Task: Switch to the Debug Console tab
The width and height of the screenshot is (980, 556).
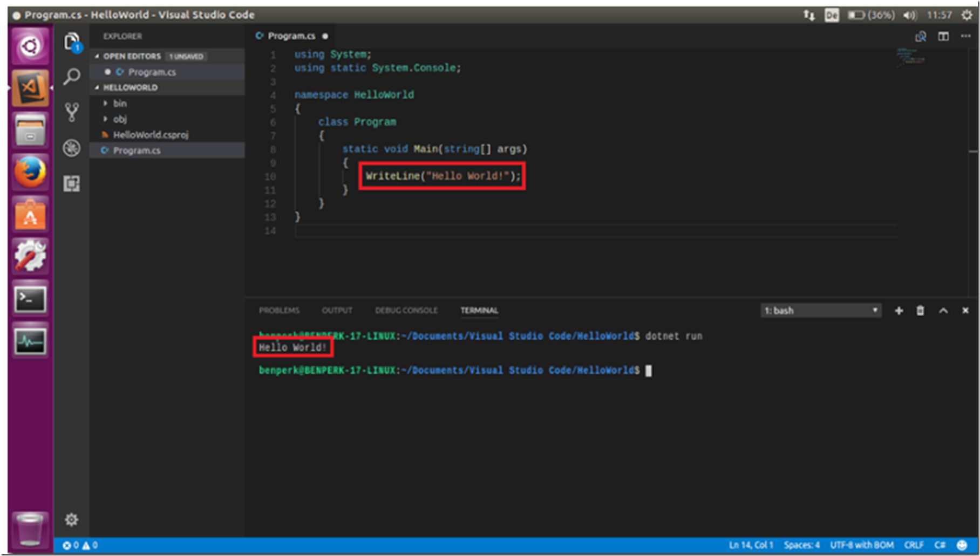Action: [406, 311]
